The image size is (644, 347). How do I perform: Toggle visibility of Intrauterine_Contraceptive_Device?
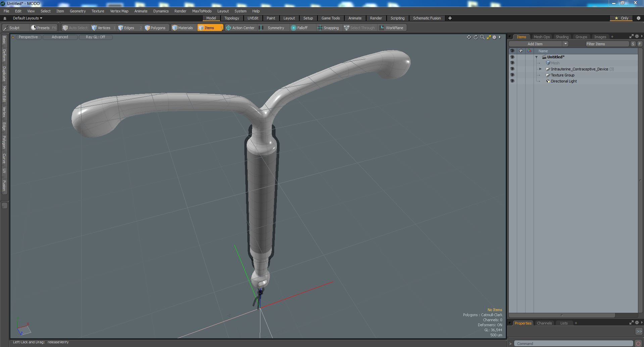512,69
